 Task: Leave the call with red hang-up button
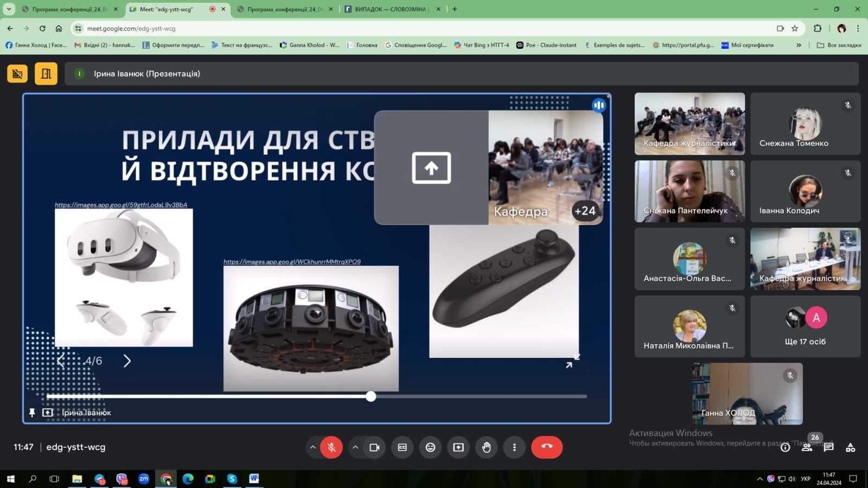(546, 447)
